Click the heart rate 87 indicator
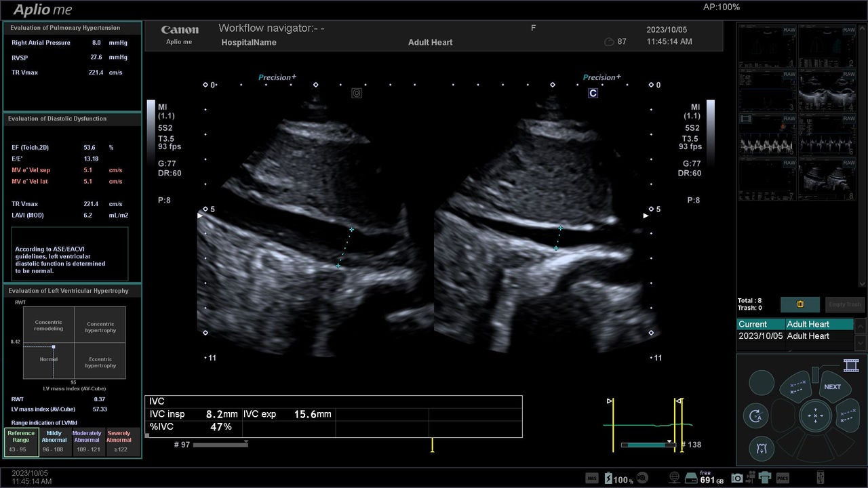Screen dimensions: 868x488 point(616,42)
